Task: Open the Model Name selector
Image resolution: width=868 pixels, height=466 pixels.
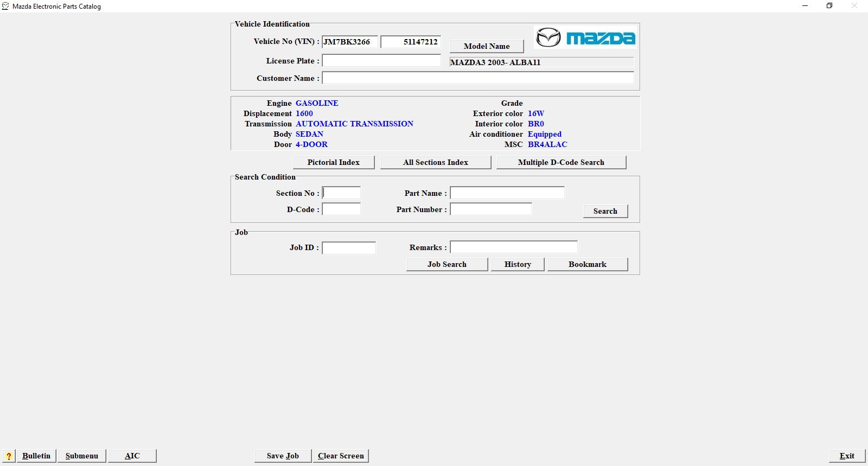Action: pos(487,46)
